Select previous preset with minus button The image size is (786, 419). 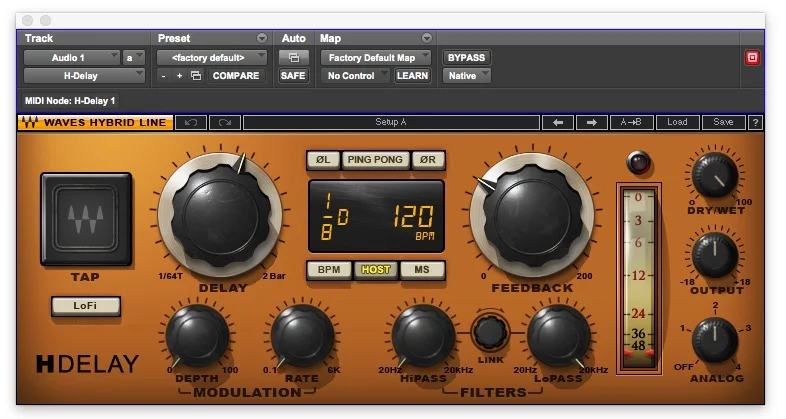(163, 76)
